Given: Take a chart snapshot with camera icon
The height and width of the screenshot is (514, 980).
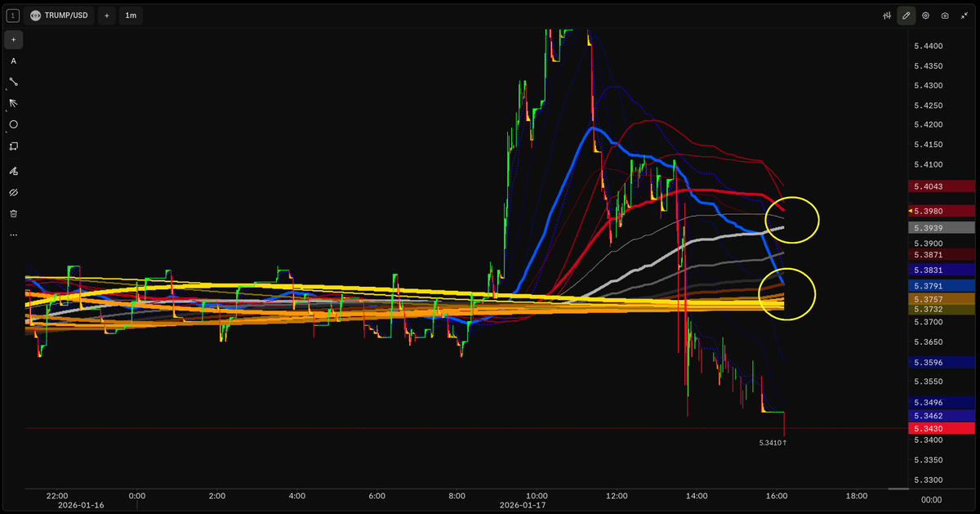Looking at the screenshot, I should (x=945, y=16).
